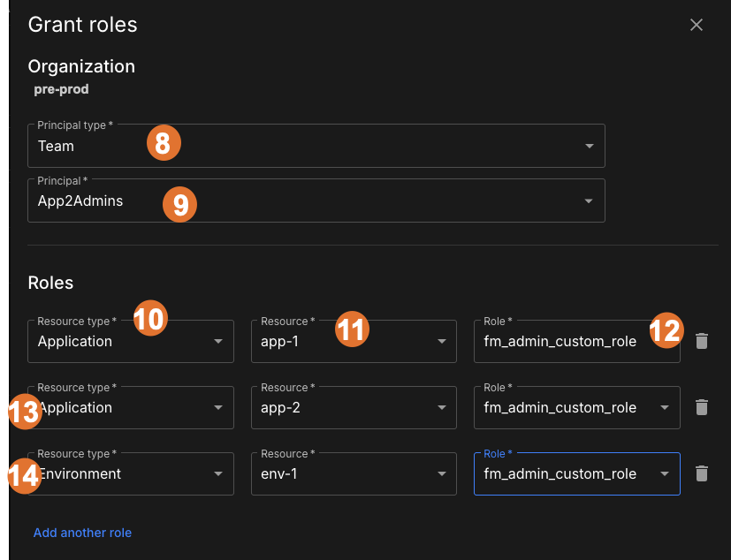
Task: Open the Resource type dropdown in the first row
Action: click(217, 341)
